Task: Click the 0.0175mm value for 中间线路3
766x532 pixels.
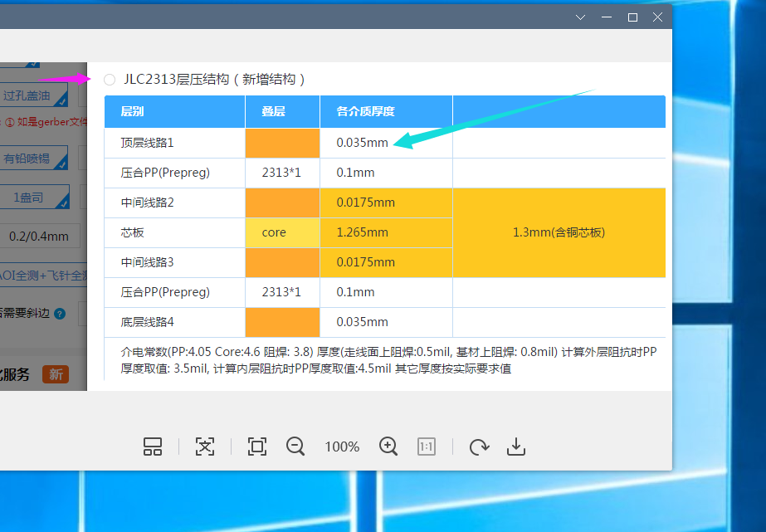Action: tap(365, 262)
